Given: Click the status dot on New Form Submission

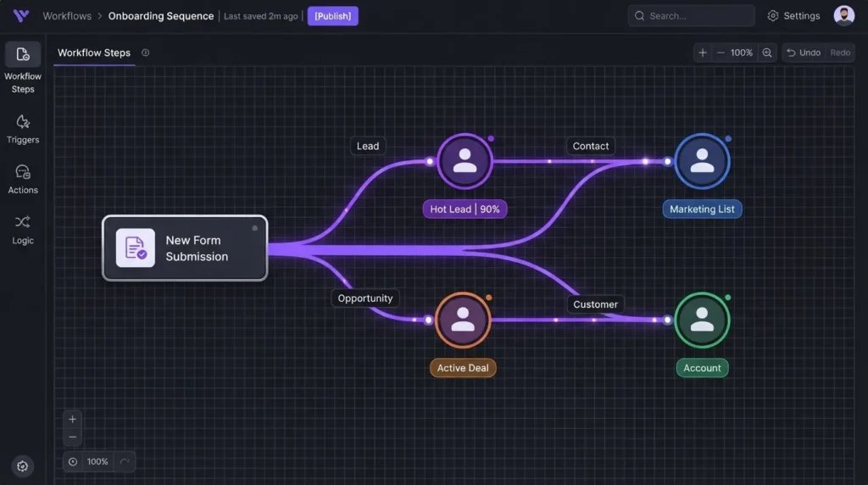Looking at the screenshot, I should pyautogui.click(x=254, y=228).
